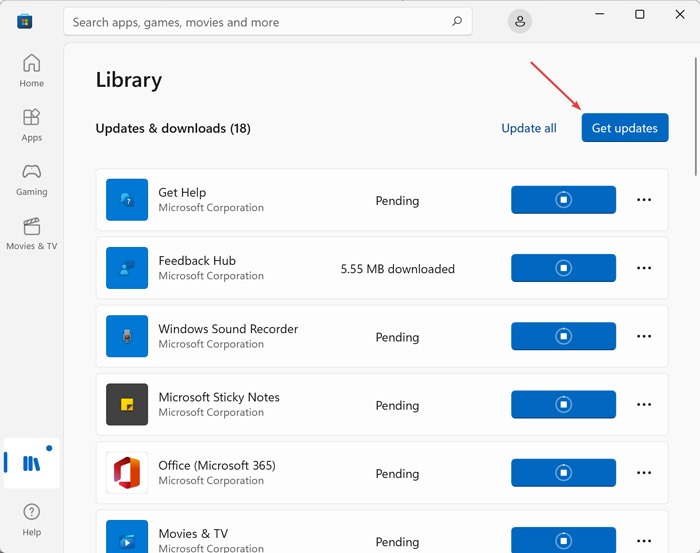Click the search magnifier icon
The width and height of the screenshot is (700, 553).
[457, 21]
